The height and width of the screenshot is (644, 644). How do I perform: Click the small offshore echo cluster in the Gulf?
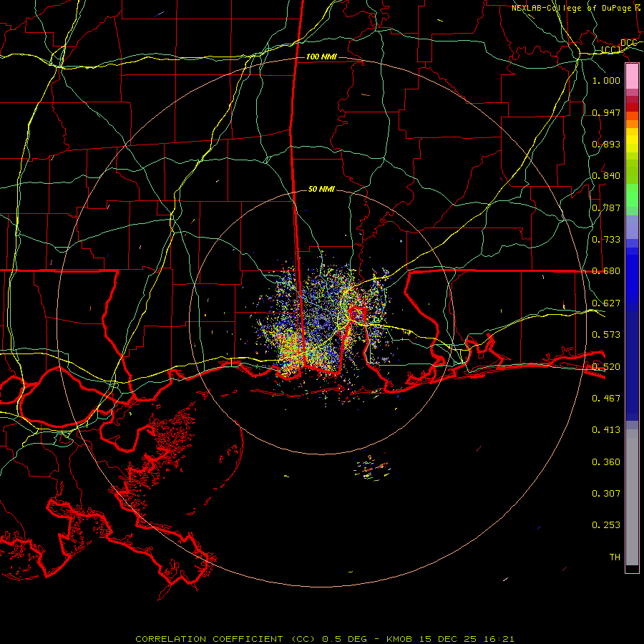(x=371, y=468)
